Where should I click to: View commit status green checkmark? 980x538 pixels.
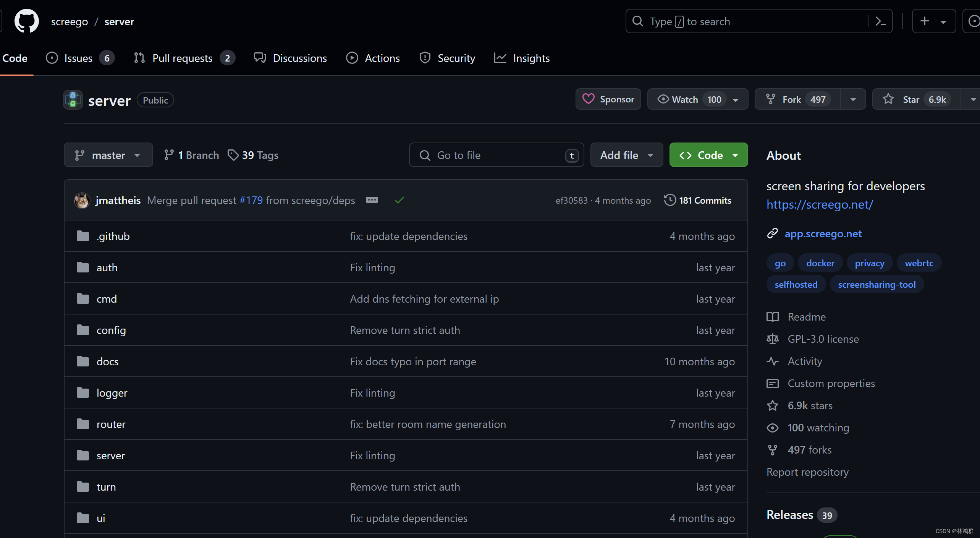(x=399, y=200)
